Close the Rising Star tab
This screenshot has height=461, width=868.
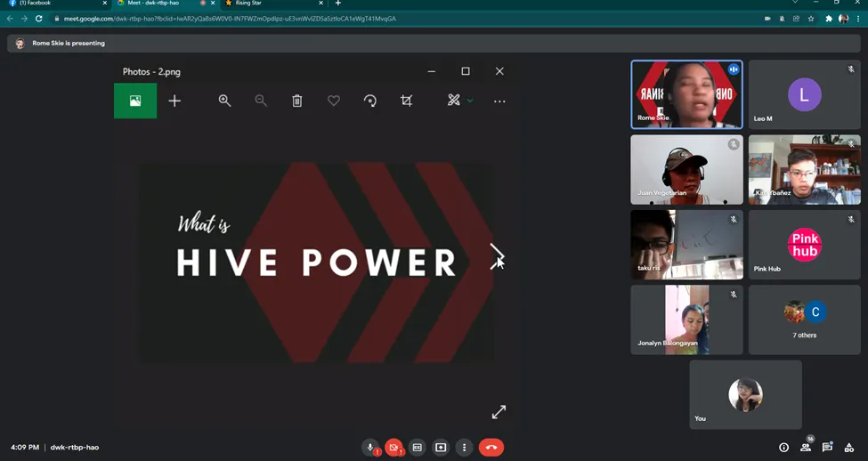[x=320, y=4]
